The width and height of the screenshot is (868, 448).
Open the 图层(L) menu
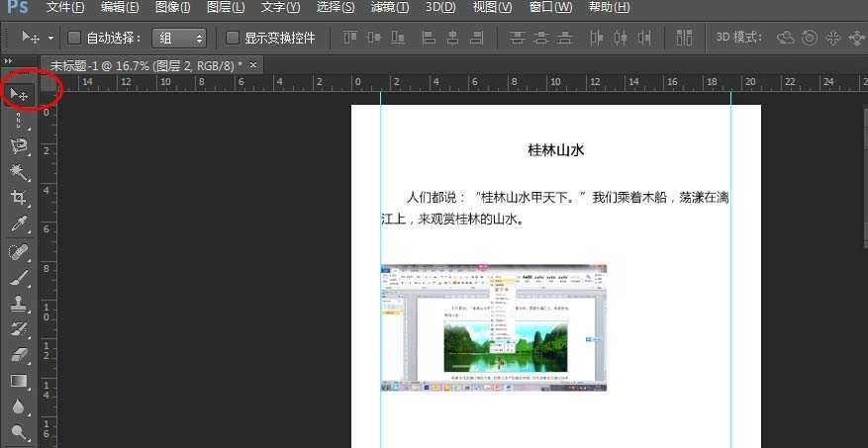[225, 8]
